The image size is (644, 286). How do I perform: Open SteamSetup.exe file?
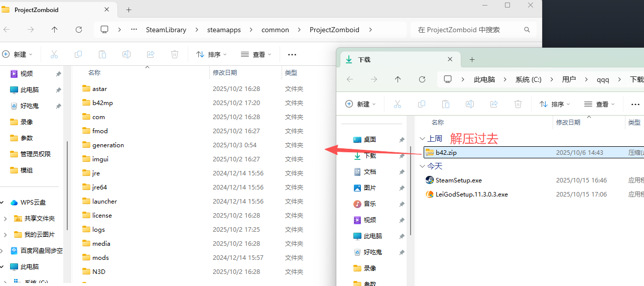(x=458, y=180)
